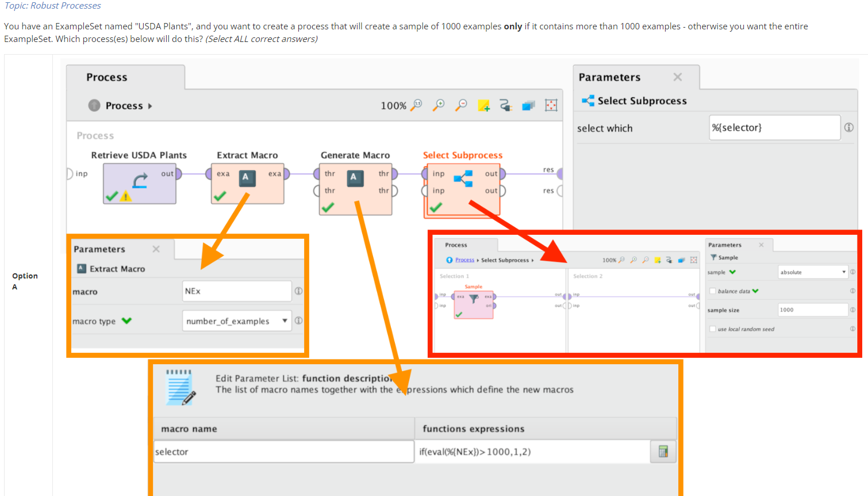Click the zoom in magnifier control
The height and width of the screenshot is (496, 868).
click(x=439, y=106)
